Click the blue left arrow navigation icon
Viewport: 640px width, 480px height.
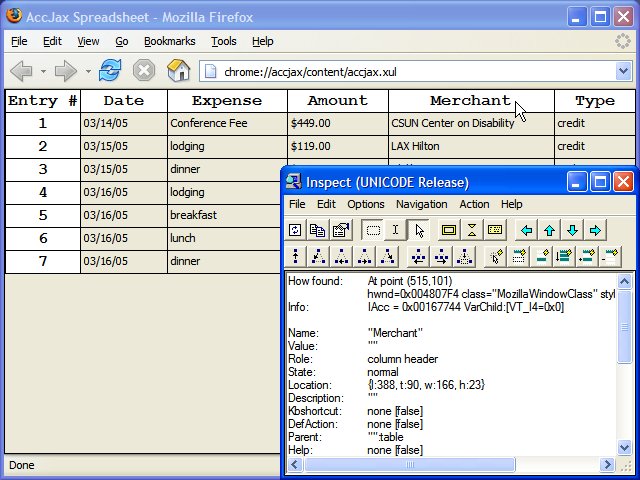click(x=526, y=230)
